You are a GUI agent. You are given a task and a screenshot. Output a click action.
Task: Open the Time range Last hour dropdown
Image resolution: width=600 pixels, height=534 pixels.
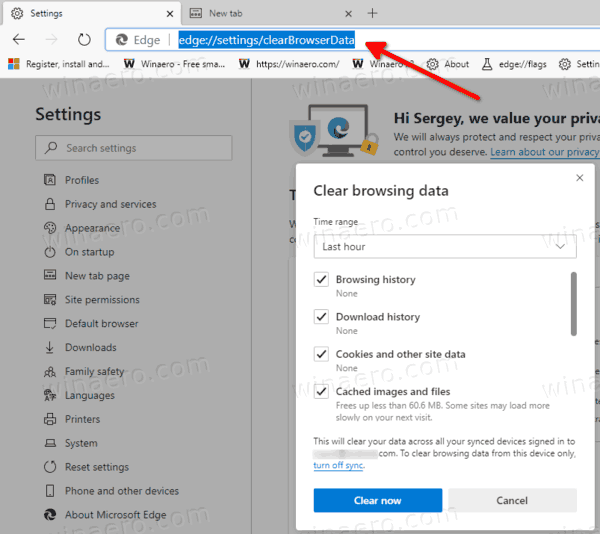click(445, 247)
